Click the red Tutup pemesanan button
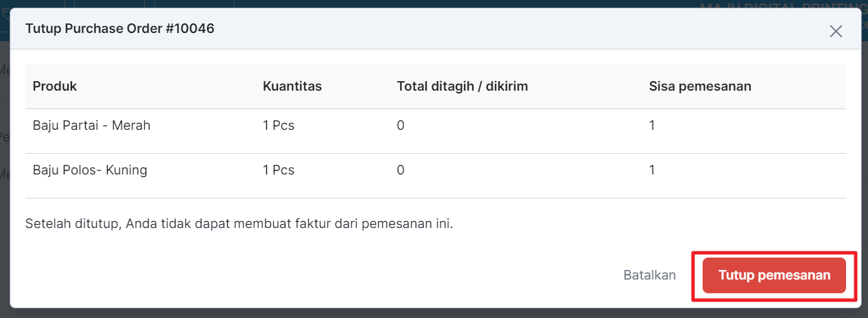This screenshot has width=868, height=318. tap(774, 275)
